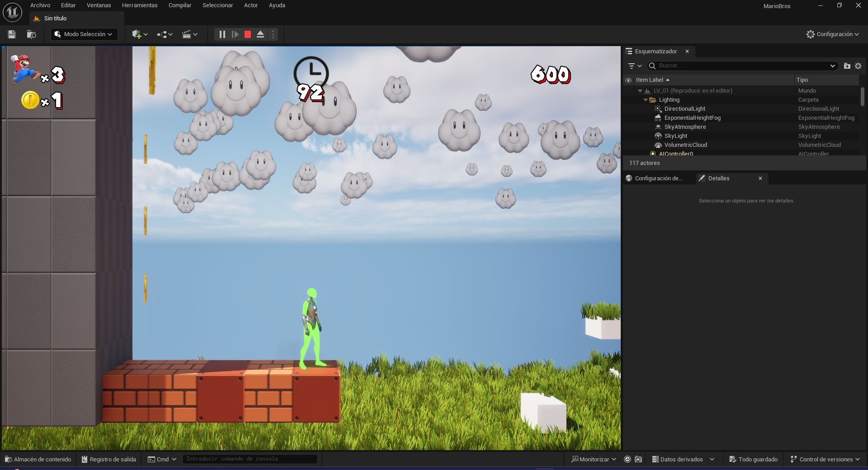This screenshot has height=470, width=868.
Task: Collapse the LV_01 world tree node
Action: 640,91
